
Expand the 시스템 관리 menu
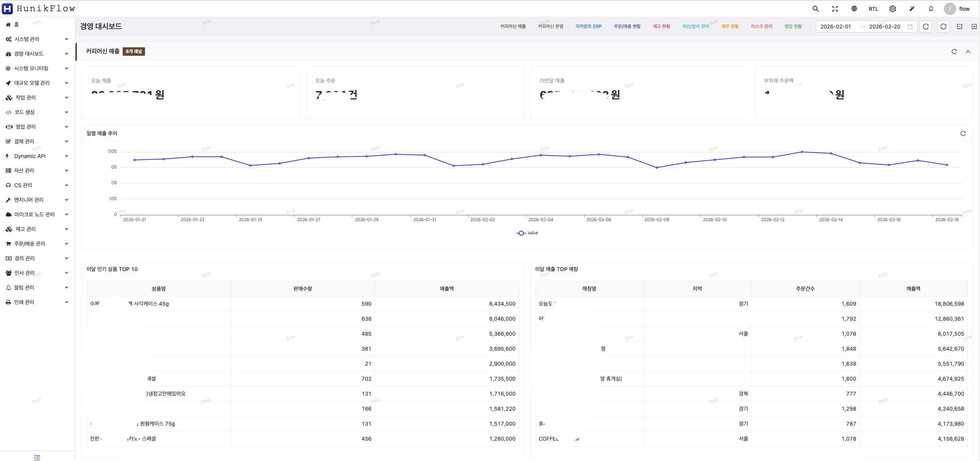tap(38, 39)
